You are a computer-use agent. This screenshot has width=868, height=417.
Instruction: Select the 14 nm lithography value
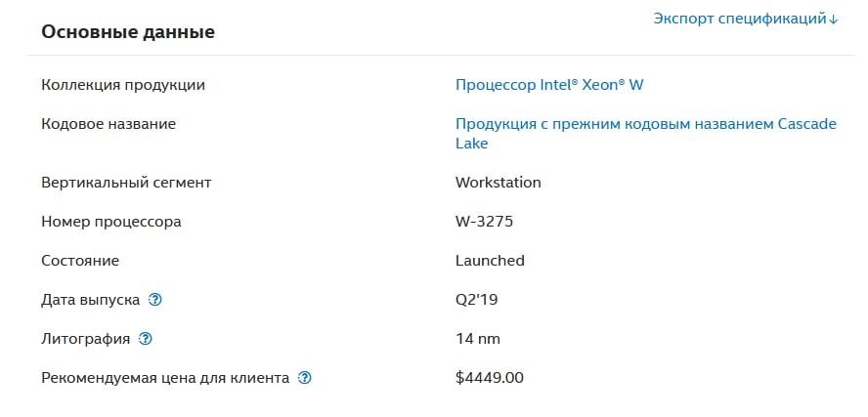(478, 339)
